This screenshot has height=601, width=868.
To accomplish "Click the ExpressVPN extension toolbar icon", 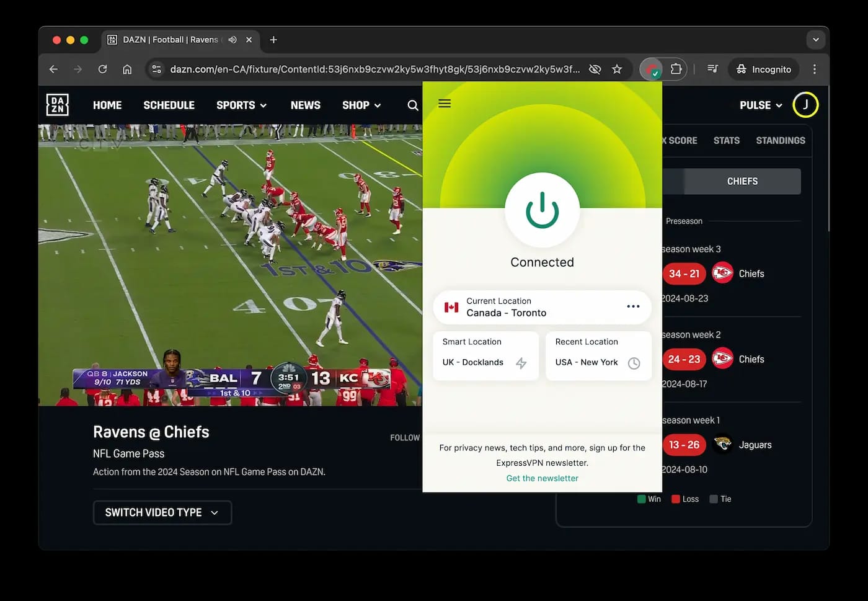I will tap(651, 69).
